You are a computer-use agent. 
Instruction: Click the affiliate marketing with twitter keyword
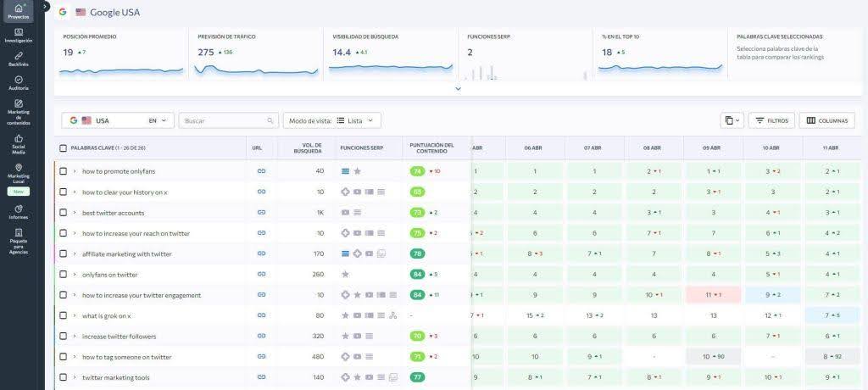click(127, 253)
